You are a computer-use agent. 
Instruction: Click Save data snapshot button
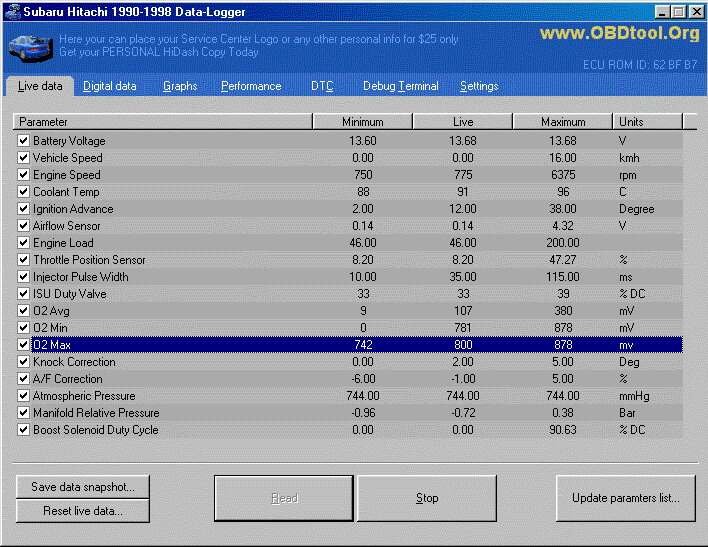[x=83, y=486]
